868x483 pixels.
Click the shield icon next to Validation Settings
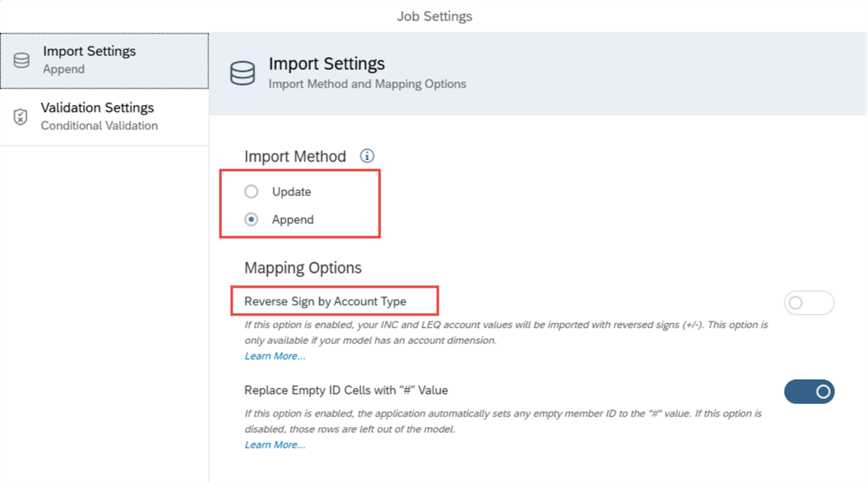tap(21, 117)
